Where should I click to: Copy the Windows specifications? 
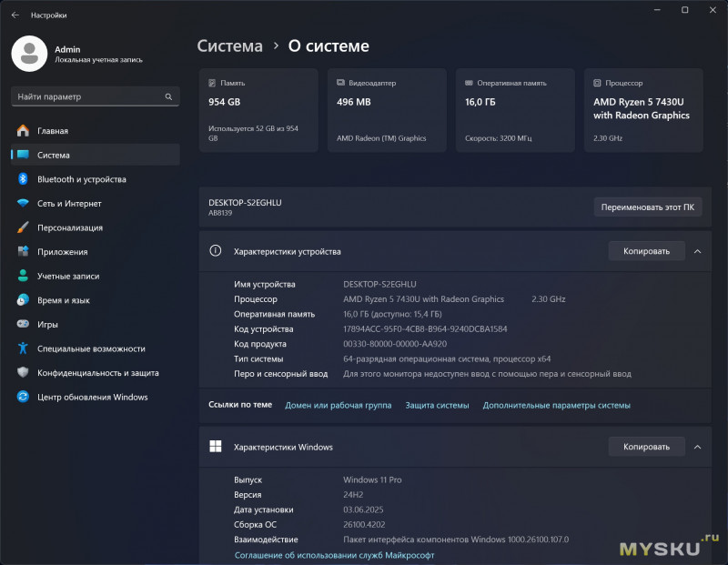647,446
